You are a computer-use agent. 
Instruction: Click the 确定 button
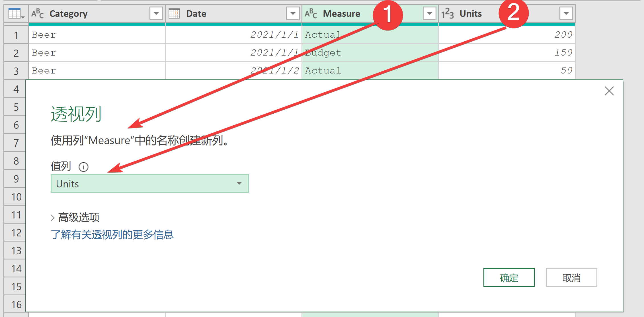coord(509,277)
